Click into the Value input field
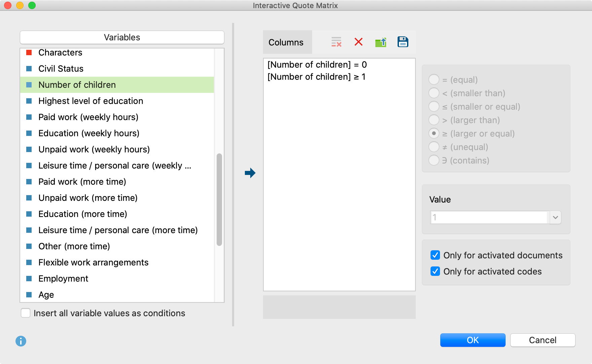Image resolution: width=592 pixels, height=364 pixels. point(490,217)
